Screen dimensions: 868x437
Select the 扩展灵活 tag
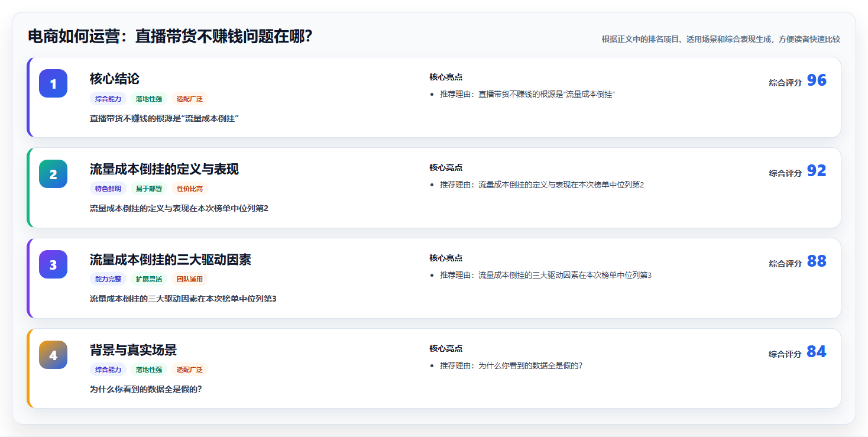click(x=149, y=280)
